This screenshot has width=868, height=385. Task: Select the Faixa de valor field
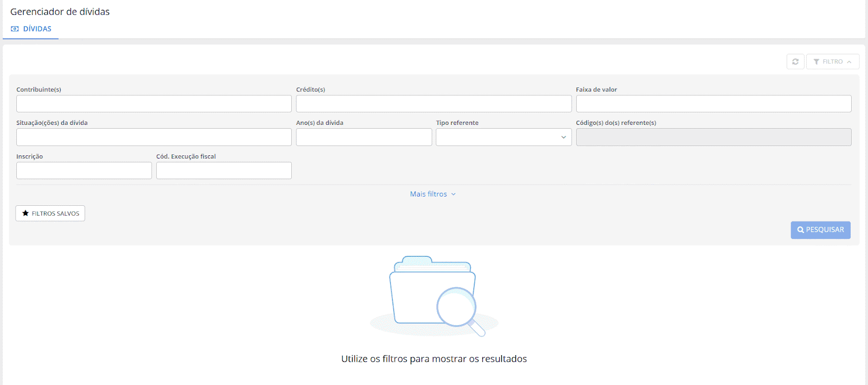(713, 104)
